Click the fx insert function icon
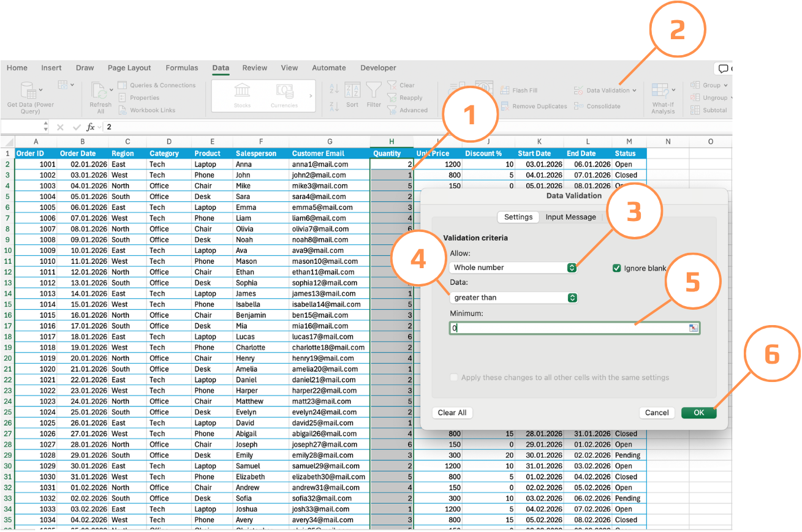 [x=91, y=127]
